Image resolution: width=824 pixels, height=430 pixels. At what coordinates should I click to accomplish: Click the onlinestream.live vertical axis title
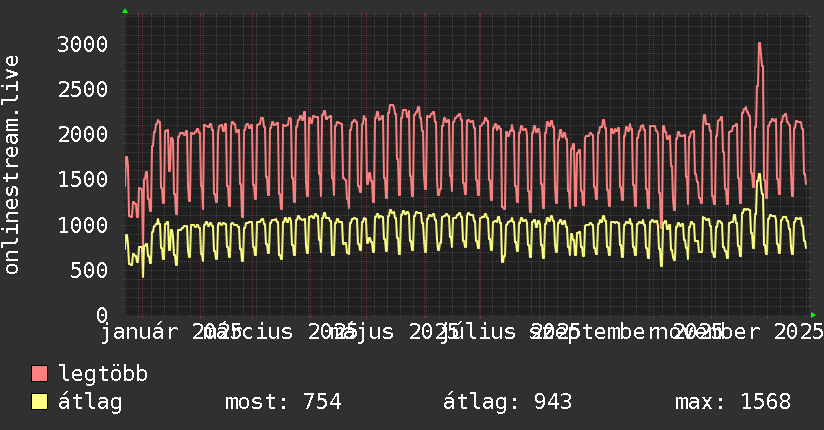tap(11, 165)
